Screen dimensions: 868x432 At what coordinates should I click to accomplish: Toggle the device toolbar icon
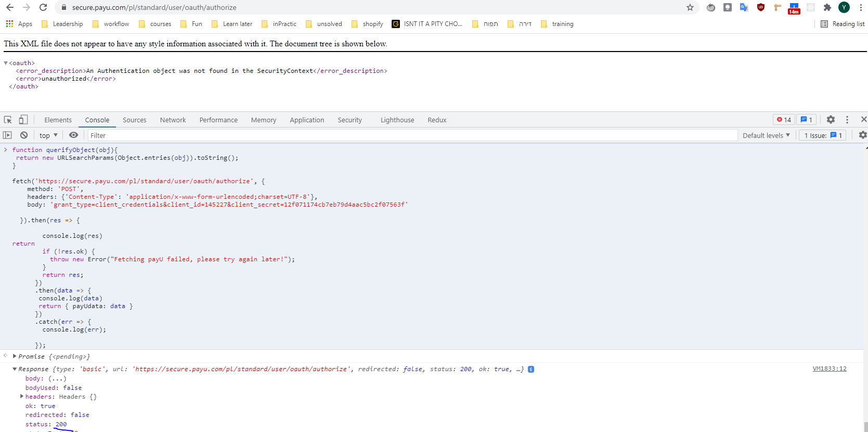[23, 120]
